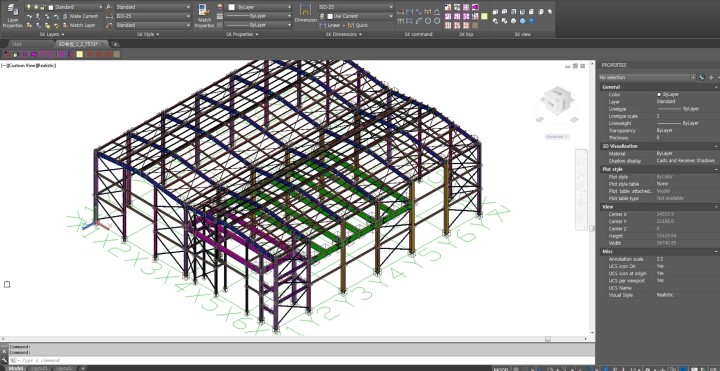Select the Linear dimension tool
This screenshot has width=720, height=371.
330,25
